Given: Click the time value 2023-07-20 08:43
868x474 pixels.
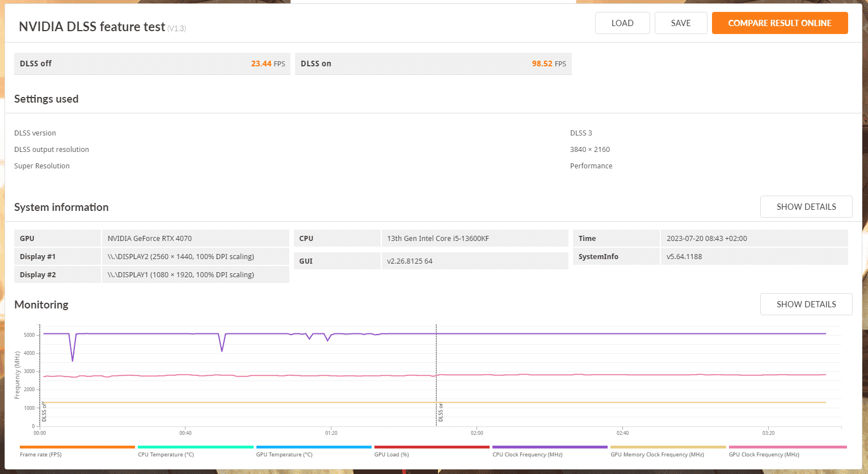Looking at the screenshot, I should pos(707,239).
